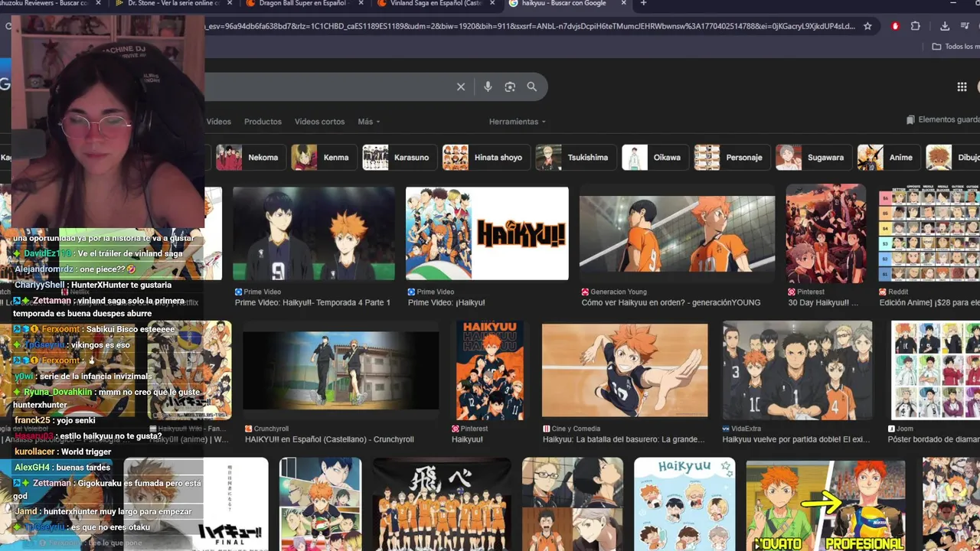Open the 'Haikyuu' chibi sticker sheet image
Viewport: 980px width, 551px height.
[684, 504]
